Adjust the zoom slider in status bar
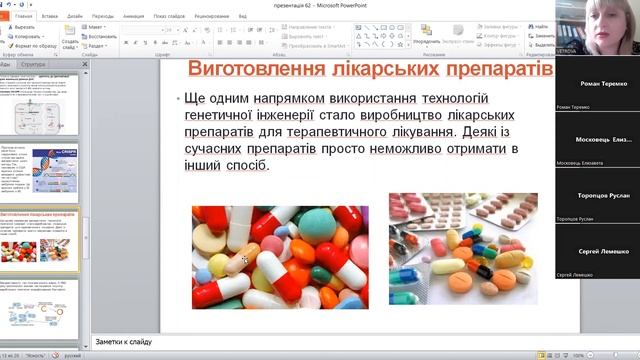Image resolution: width=640 pixels, height=360 pixels. coord(616,356)
